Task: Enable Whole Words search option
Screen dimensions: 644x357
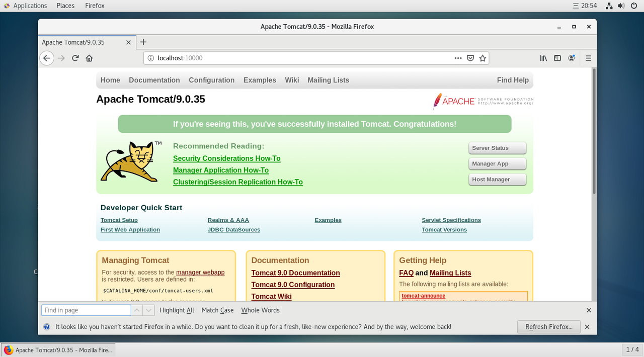Action: (260, 310)
